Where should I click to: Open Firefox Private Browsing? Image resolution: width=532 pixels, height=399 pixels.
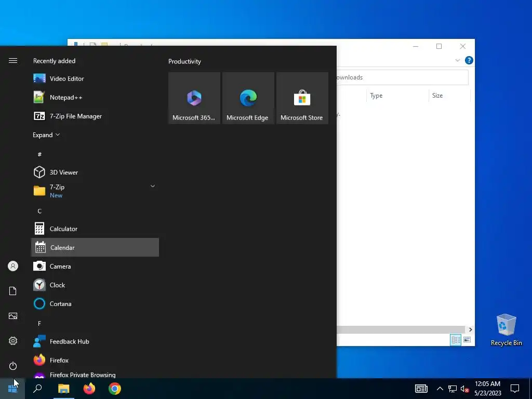point(95,374)
